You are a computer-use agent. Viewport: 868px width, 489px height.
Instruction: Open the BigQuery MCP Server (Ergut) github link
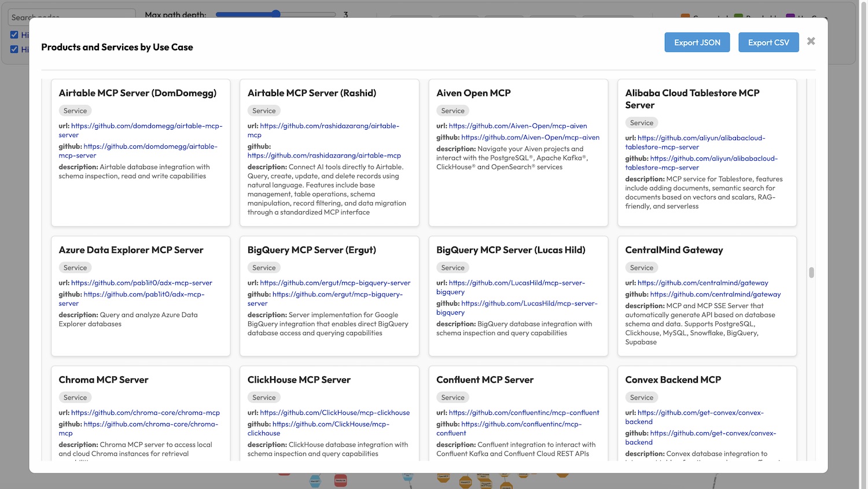coord(325,299)
